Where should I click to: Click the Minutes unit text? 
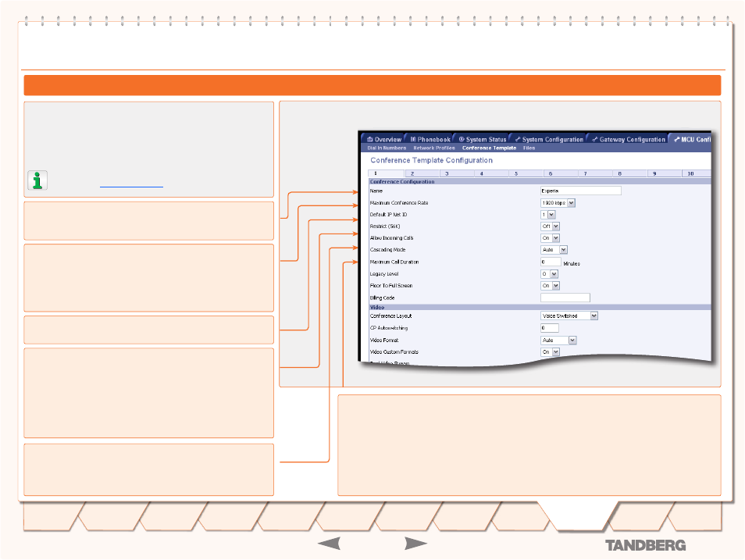(572, 263)
